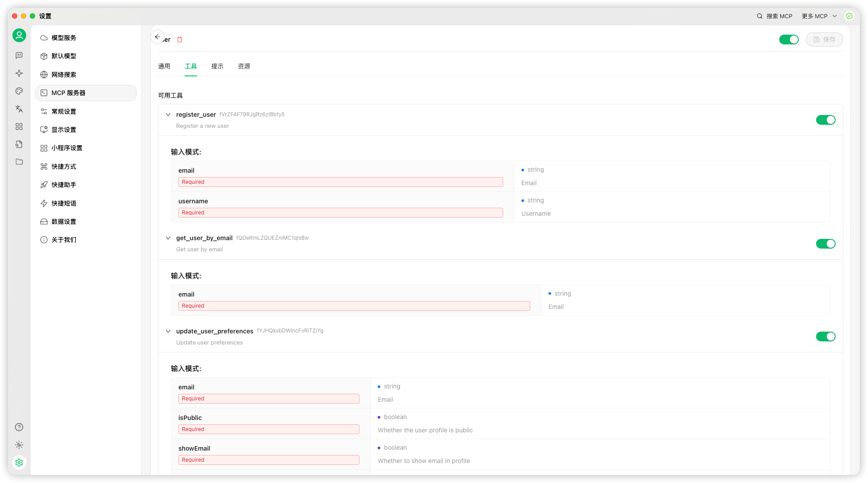The image size is (868, 483).
Task: Open 关于我们 page
Action: (86, 240)
